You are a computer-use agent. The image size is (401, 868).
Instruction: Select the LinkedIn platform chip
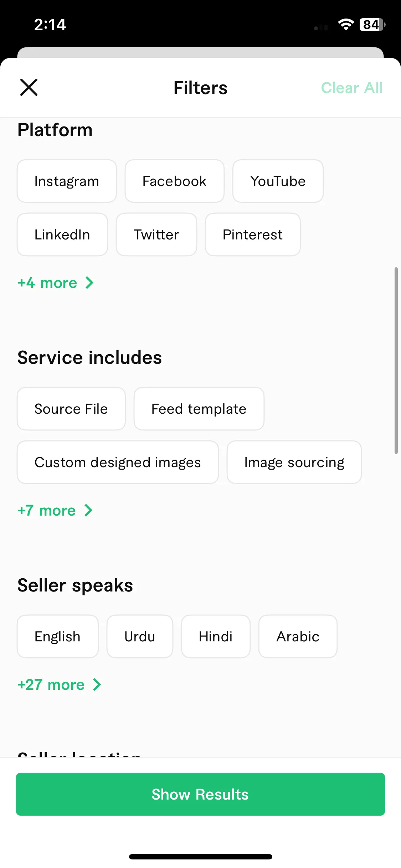point(62,234)
